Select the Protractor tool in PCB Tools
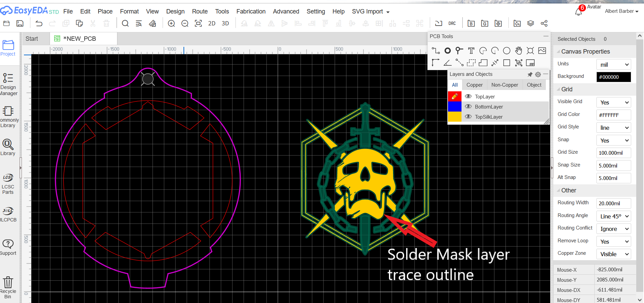644x303 pixels. pyautogui.click(x=448, y=63)
